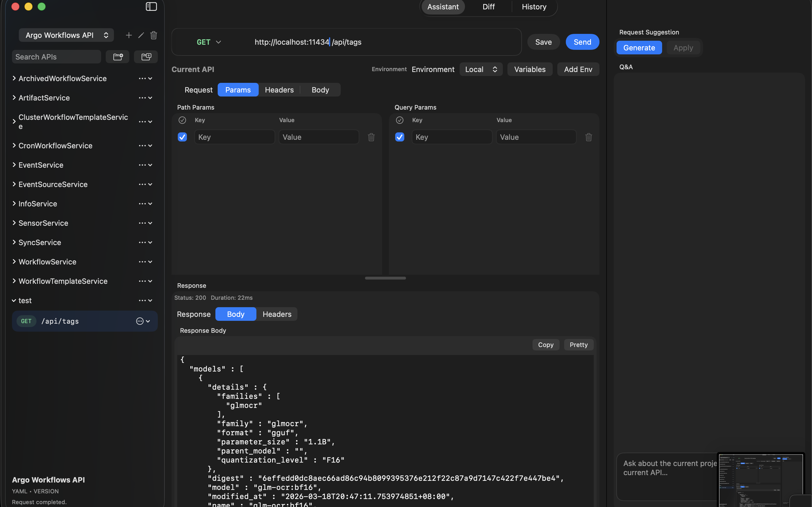Click the trash icon to delete the collection
Screen dimensions: 812x507
pos(154,35)
